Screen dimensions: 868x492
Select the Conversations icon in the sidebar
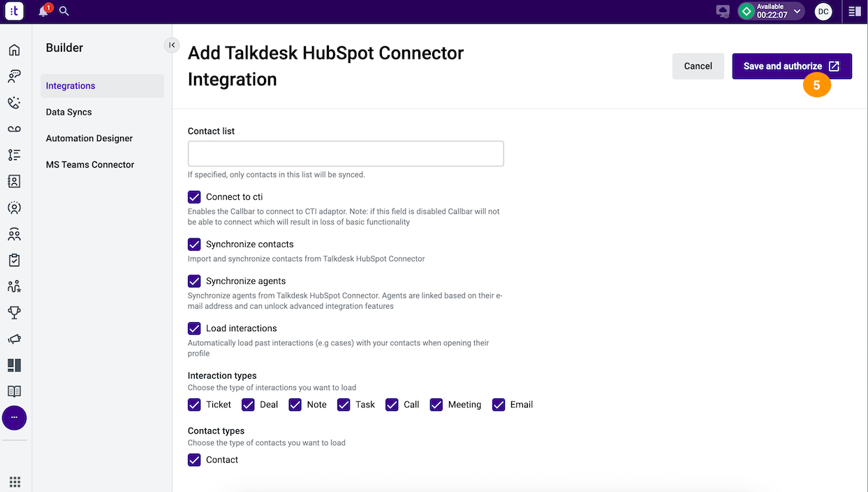[x=14, y=76]
